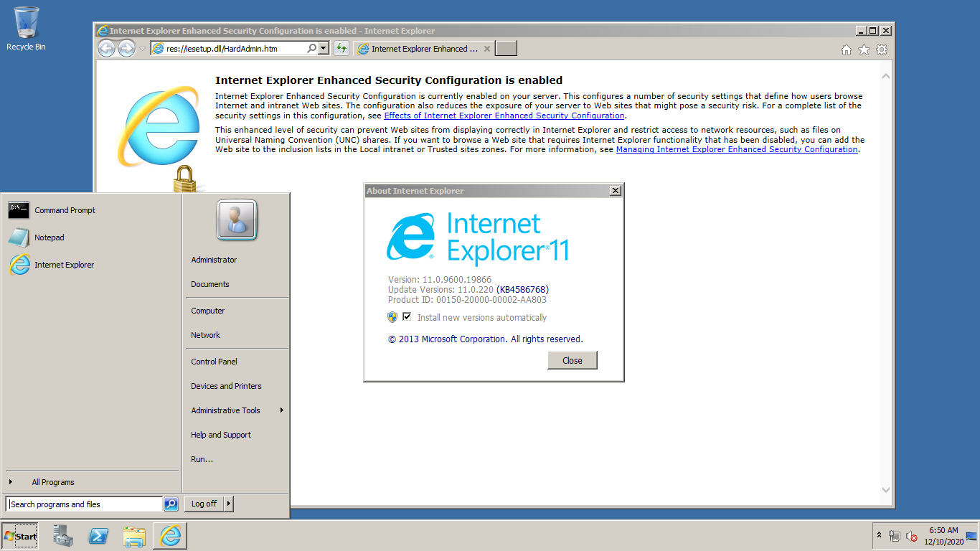Click the tray icon right of the clock
Screen dimensions: 980x551
972,536
